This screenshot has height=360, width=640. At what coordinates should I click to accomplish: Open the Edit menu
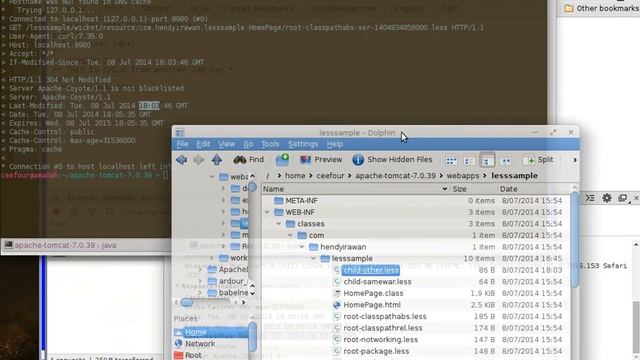point(203,144)
